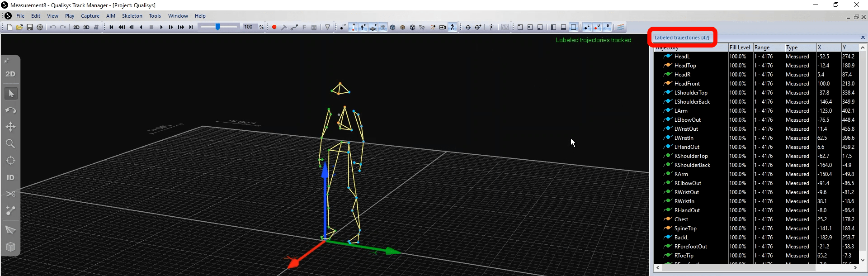Toggle the wireframe cube icon

(x=413, y=27)
